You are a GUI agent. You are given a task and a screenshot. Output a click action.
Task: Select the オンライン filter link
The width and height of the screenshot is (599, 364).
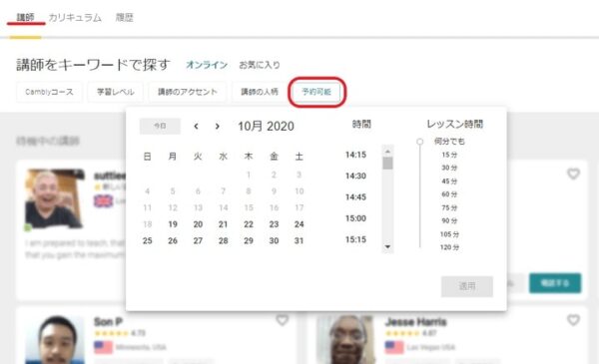[207, 65]
